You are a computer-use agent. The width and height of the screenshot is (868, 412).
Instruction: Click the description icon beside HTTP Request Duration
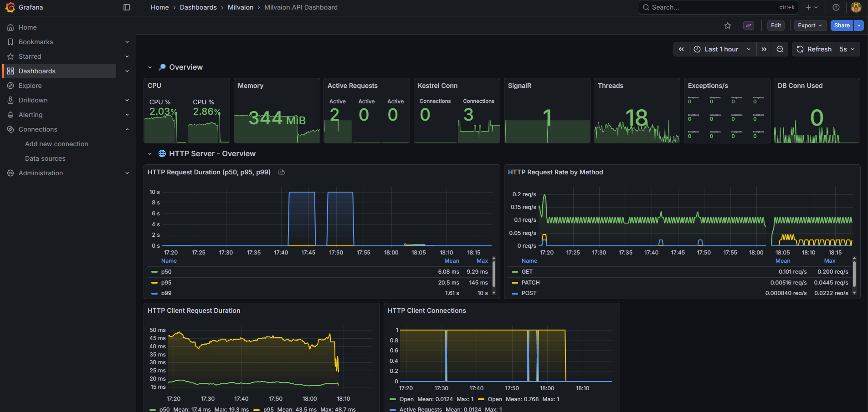click(282, 172)
